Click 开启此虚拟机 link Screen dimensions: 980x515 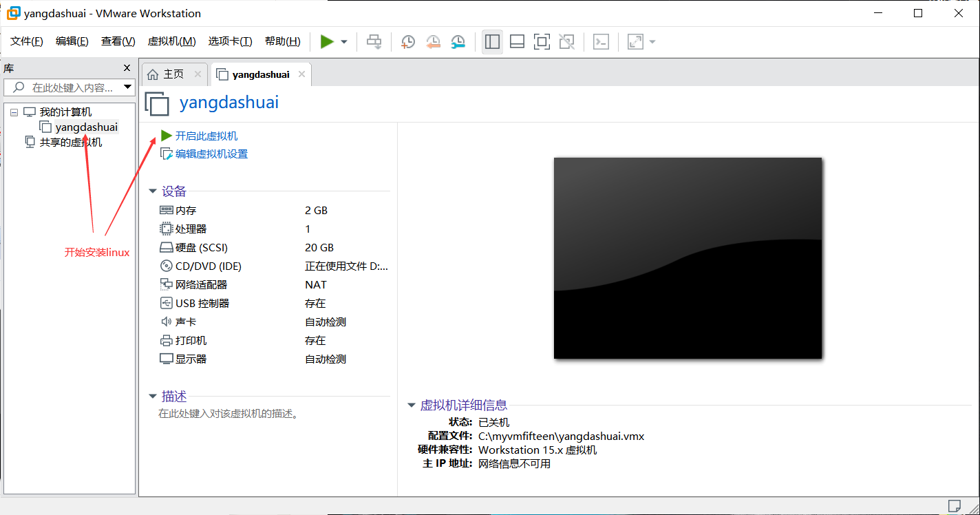click(206, 136)
